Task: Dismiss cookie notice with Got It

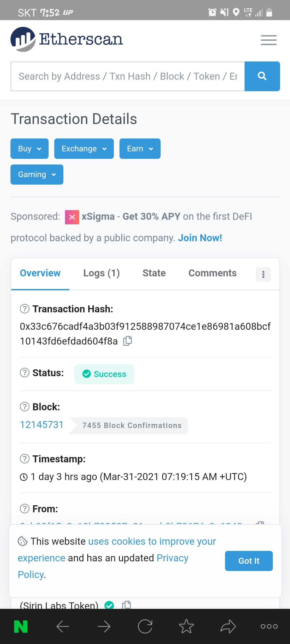Action: (x=249, y=561)
